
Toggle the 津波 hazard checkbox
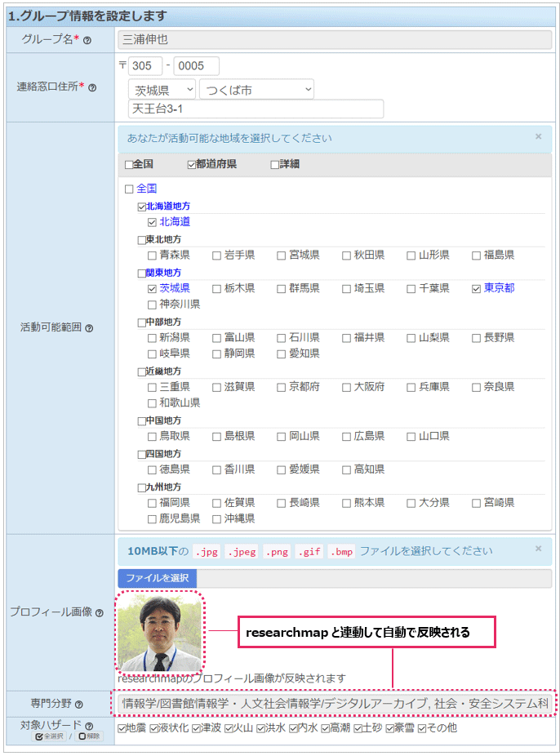(x=197, y=727)
